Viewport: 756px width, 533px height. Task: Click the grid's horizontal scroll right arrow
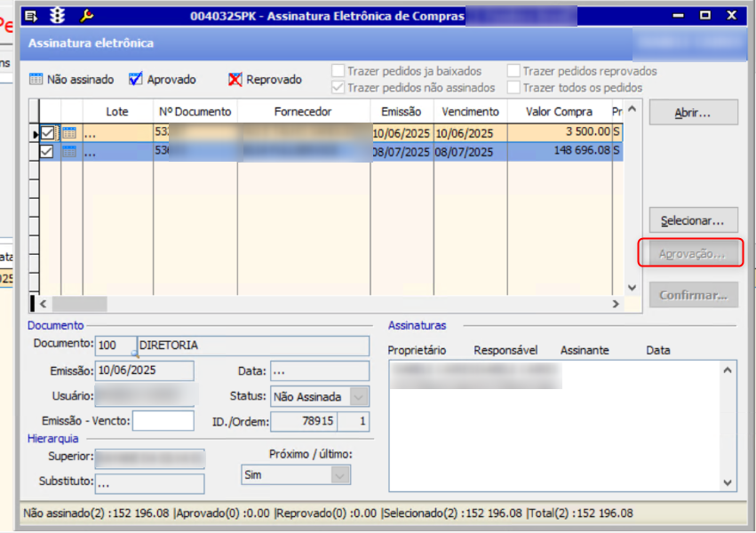pos(616,304)
